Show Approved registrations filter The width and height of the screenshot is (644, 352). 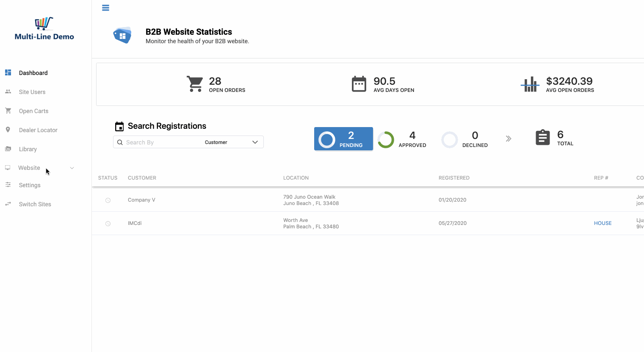point(402,139)
